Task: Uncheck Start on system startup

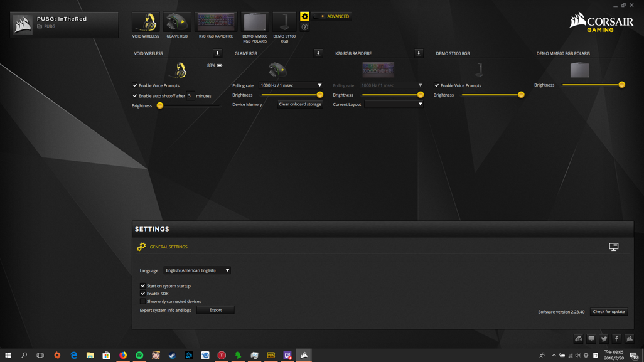Action: point(143,286)
